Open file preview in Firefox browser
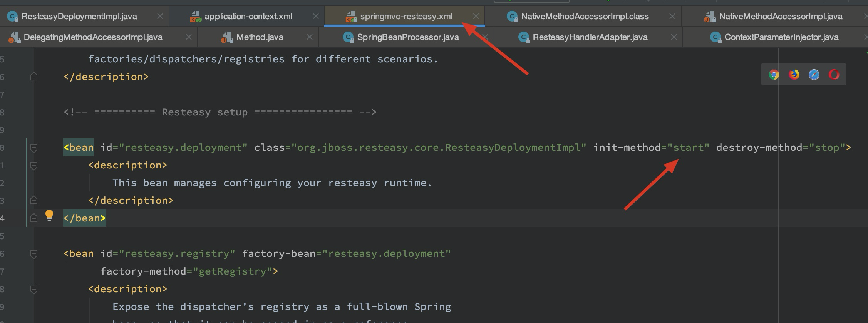 click(794, 75)
